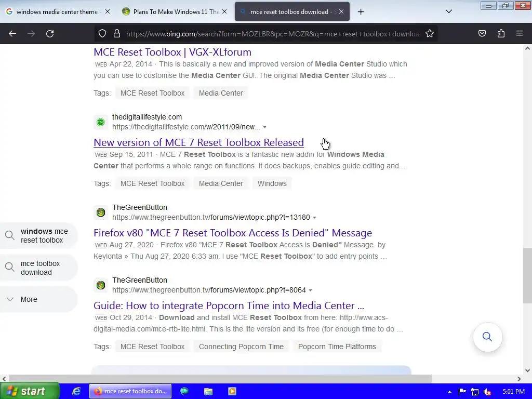
Task: Launch Internet Explorer from taskbar
Action: tap(76, 391)
